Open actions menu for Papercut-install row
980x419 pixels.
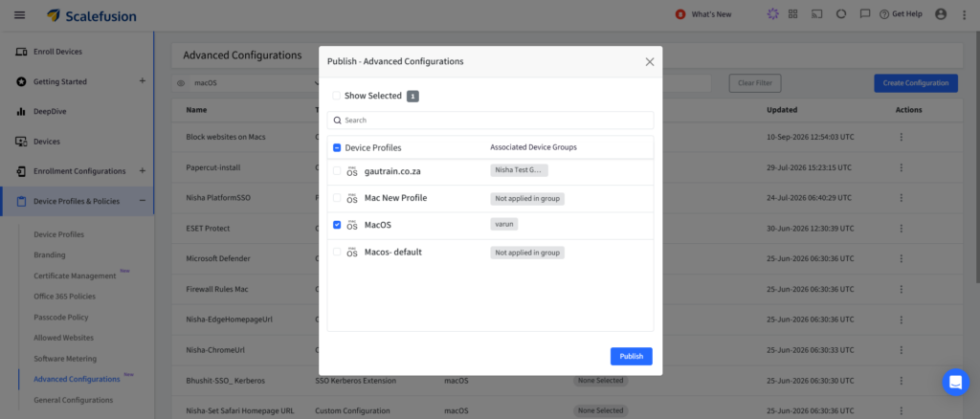(x=901, y=167)
